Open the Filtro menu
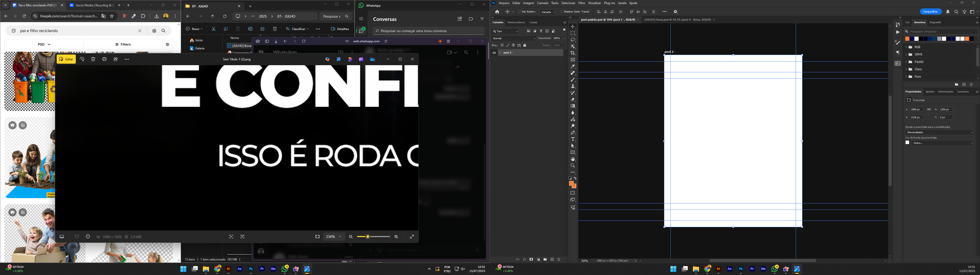This screenshot has height=275, width=980. pos(581,3)
